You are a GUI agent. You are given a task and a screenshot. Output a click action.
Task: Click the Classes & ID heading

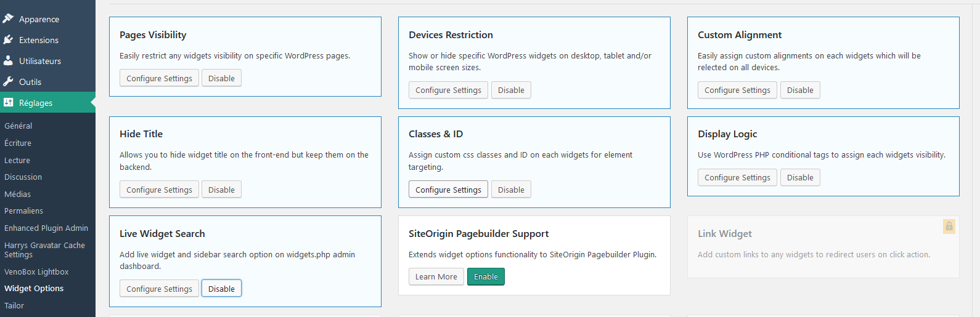click(x=436, y=134)
